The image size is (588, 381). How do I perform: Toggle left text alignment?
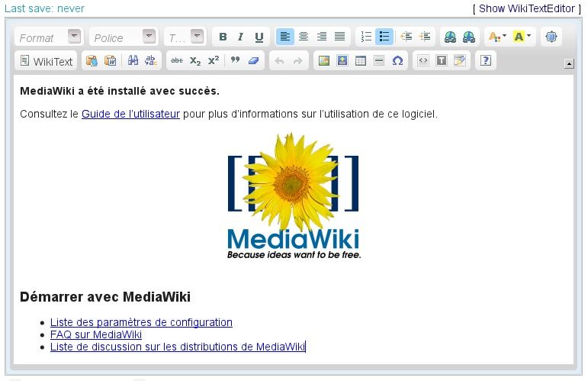(285, 37)
